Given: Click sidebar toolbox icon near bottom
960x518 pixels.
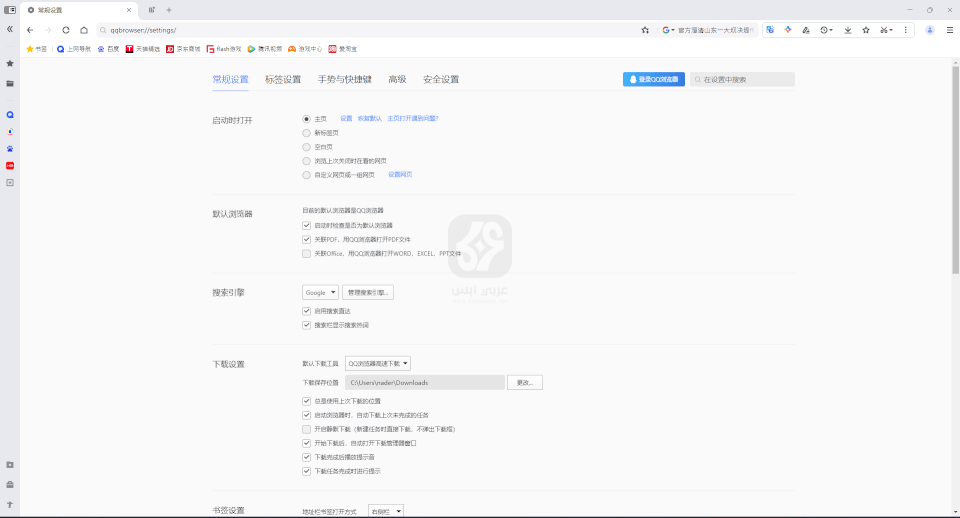Looking at the screenshot, I should click(10, 484).
